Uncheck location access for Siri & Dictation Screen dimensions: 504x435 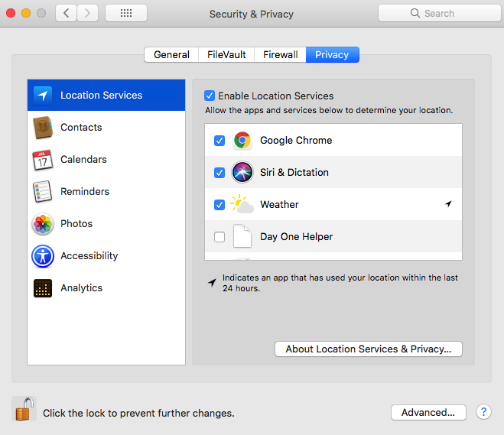click(x=219, y=173)
